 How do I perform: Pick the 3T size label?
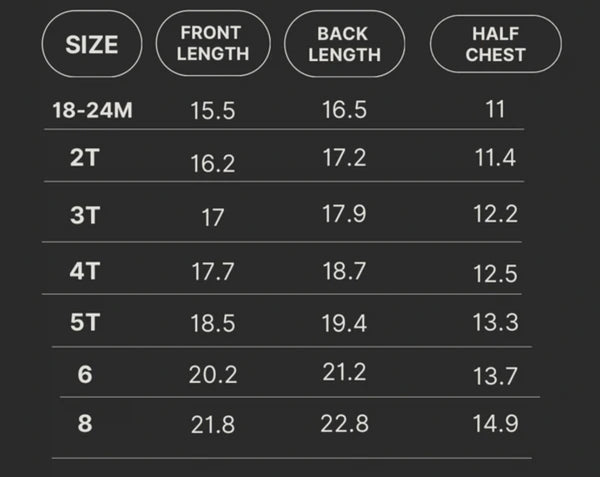pyautogui.click(x=85, y=215)
